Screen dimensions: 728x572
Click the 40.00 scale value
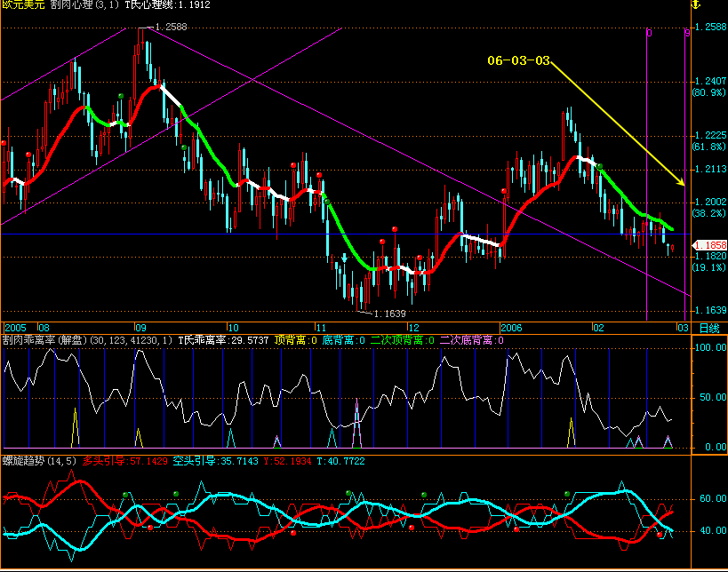pyautogui.click(x=713, y=530)
